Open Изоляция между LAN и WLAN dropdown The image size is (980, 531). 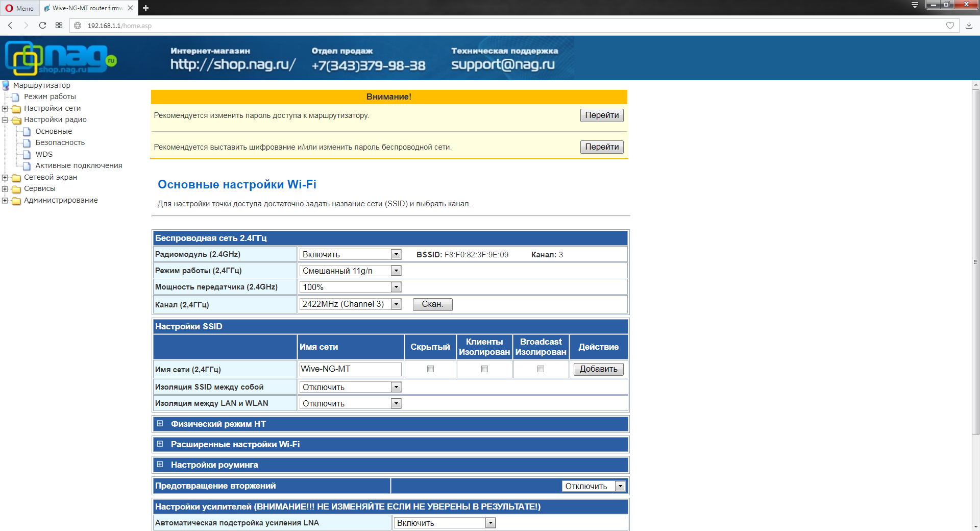tap(350, 403)
